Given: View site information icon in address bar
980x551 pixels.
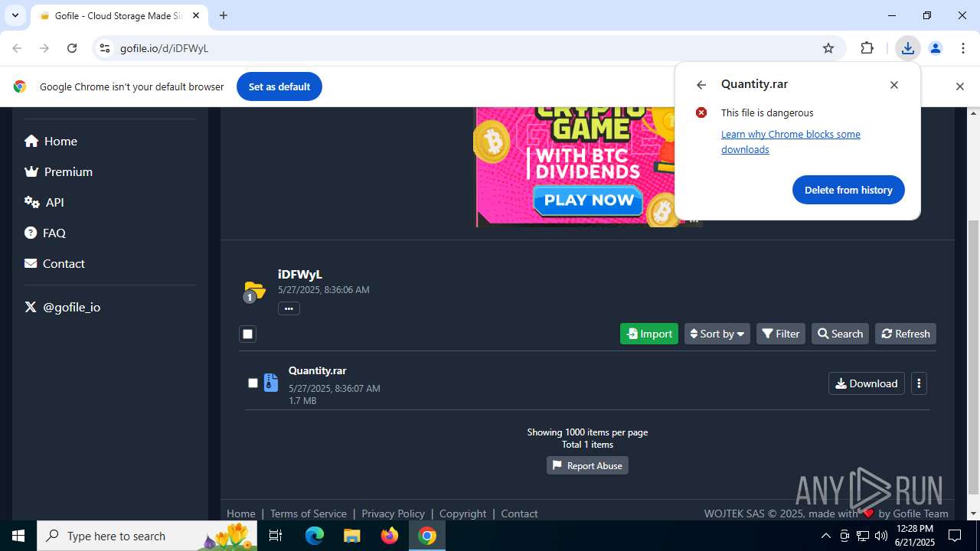Looking at the screenshot, I should (x=106, y=48).
